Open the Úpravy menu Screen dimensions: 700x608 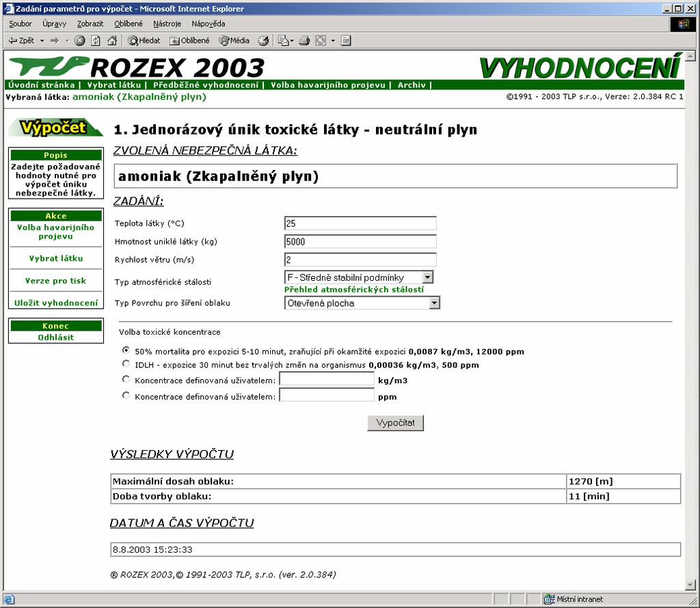click(55, 24)
